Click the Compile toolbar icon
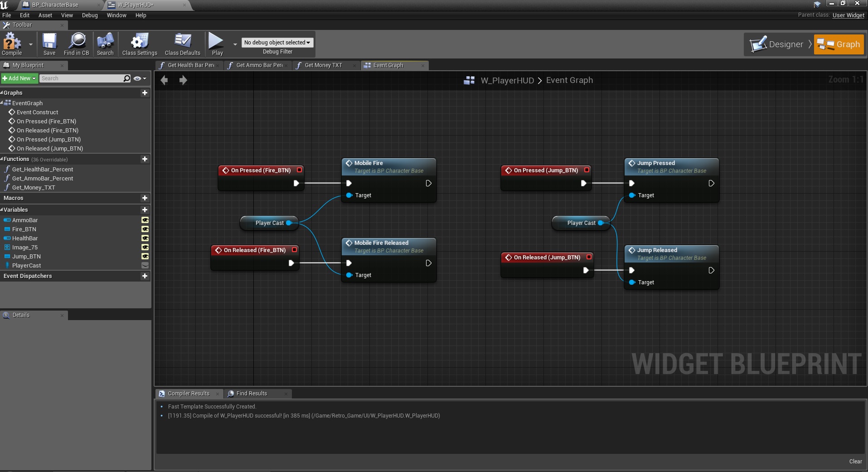This screenshot has height=472, width=868. coord(12,44)
